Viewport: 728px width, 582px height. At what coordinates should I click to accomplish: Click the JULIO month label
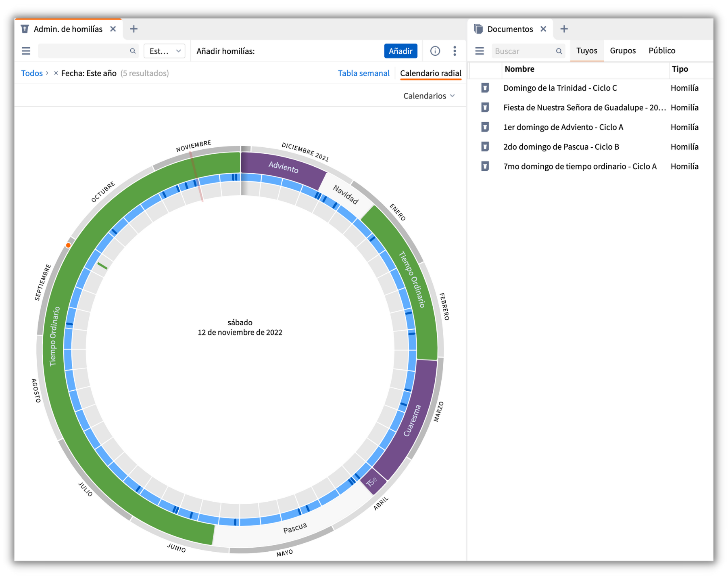coord(86,489)
